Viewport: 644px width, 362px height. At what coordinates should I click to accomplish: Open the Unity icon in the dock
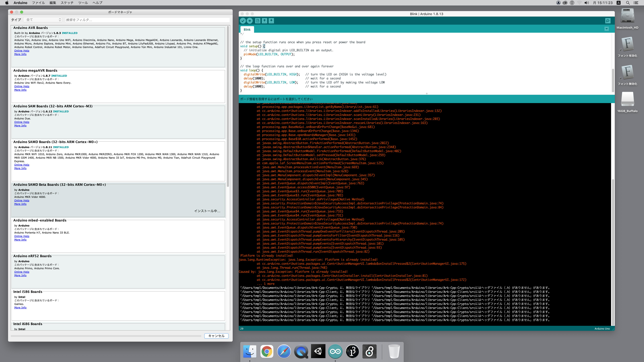coord(318,351)
